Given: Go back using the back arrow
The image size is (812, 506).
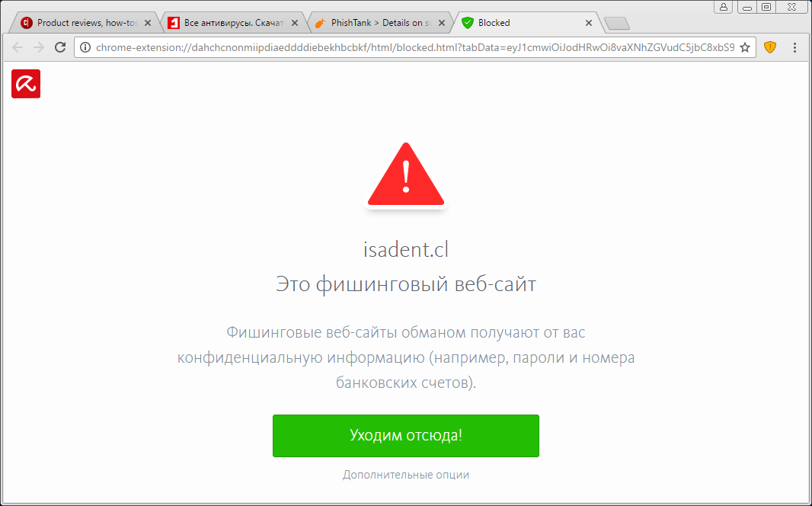Looking at the screenshot, I should 18,48.
